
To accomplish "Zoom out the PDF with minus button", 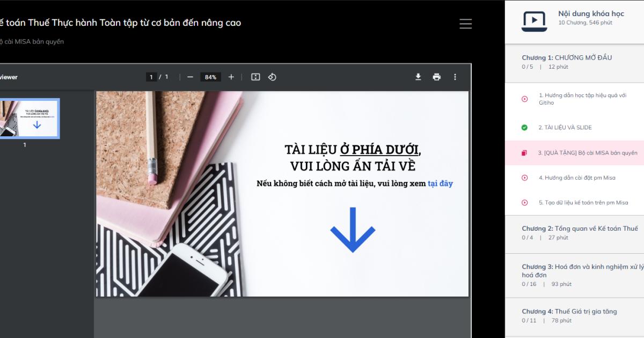I will click(190, 77).
